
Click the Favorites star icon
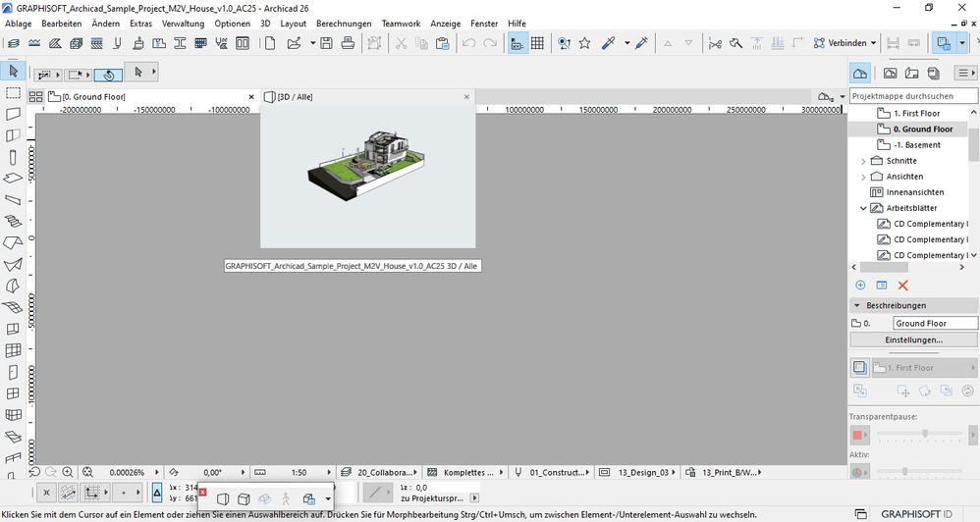click(x=584, y=43)
